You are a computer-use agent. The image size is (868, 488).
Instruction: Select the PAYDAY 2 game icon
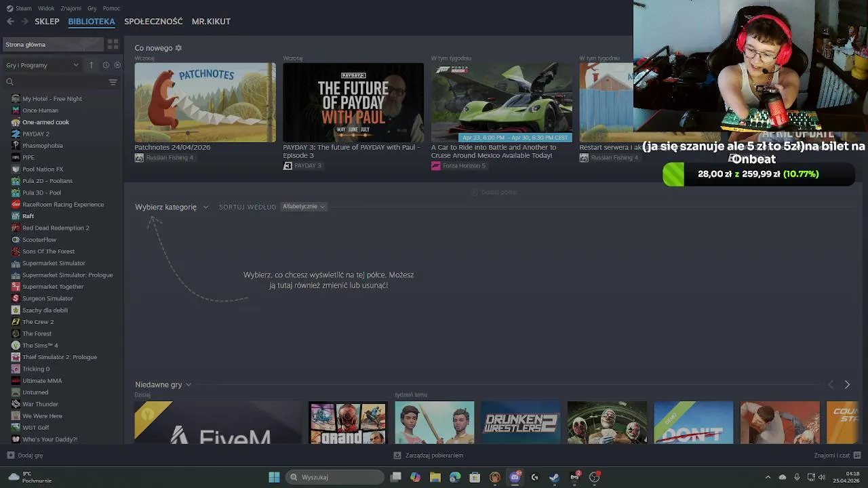click(x=16, y=134)
